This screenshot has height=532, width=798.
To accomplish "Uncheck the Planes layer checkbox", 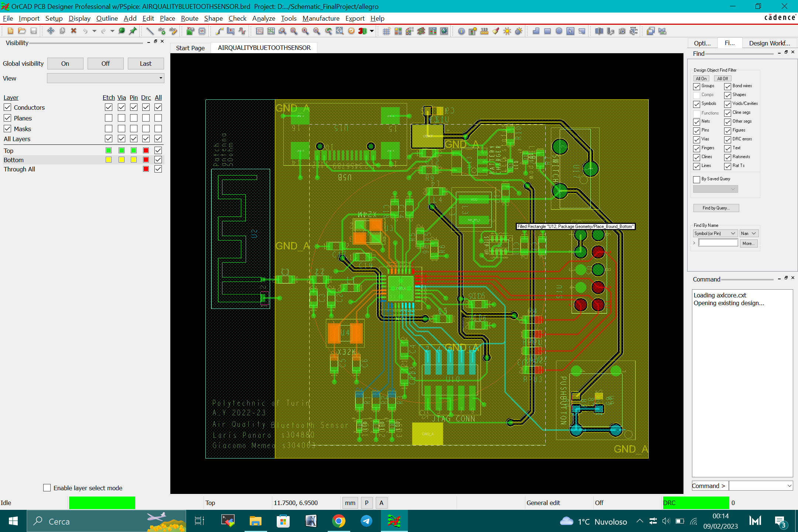I will tap(7, 118).
